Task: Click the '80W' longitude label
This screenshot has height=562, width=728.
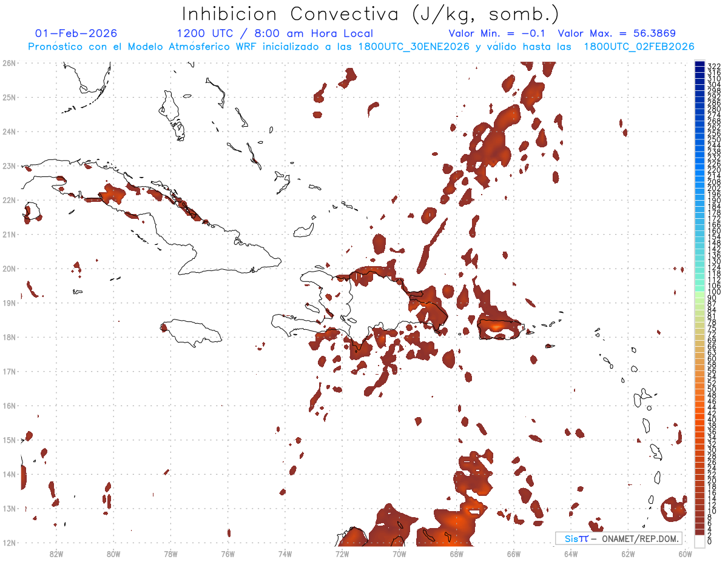Action: pyautogui.click(x=113, y=554)
